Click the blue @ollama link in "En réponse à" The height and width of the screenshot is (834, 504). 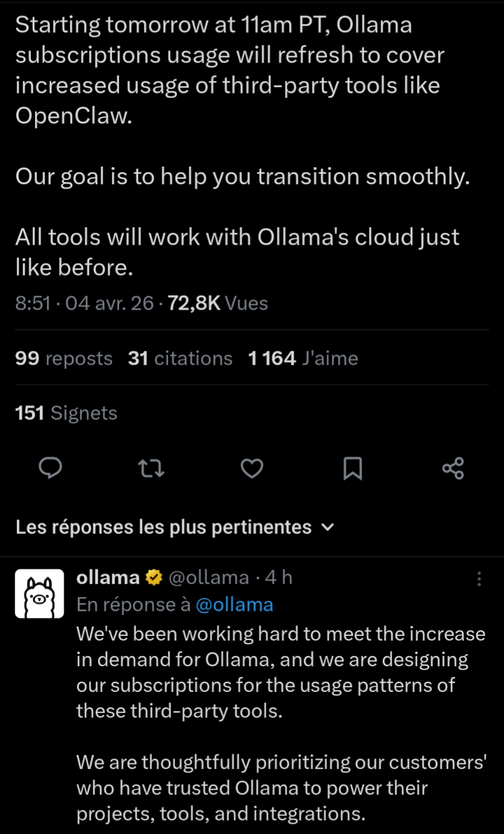tap(234, 604)
